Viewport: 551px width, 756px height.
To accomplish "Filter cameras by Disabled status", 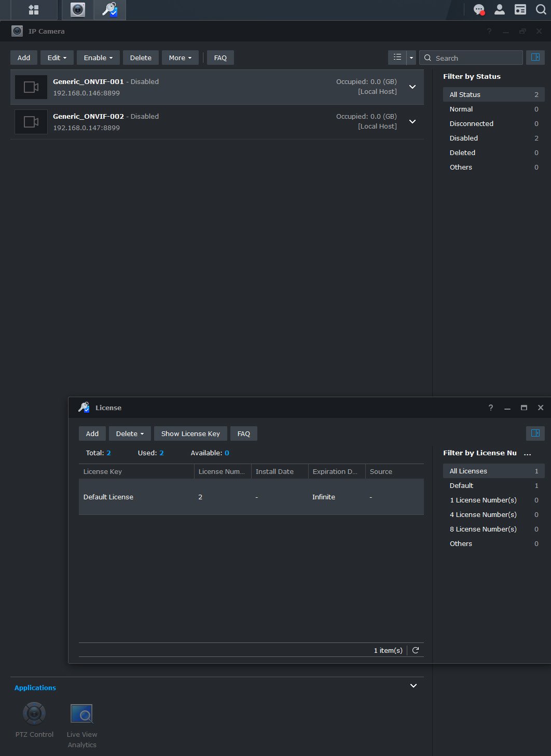I will pos(464,138).
